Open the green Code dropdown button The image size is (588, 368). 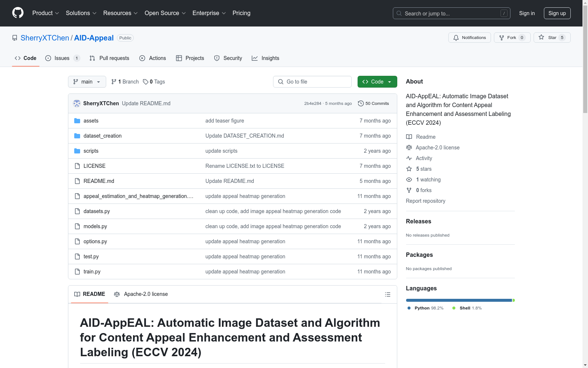point(377,82)
